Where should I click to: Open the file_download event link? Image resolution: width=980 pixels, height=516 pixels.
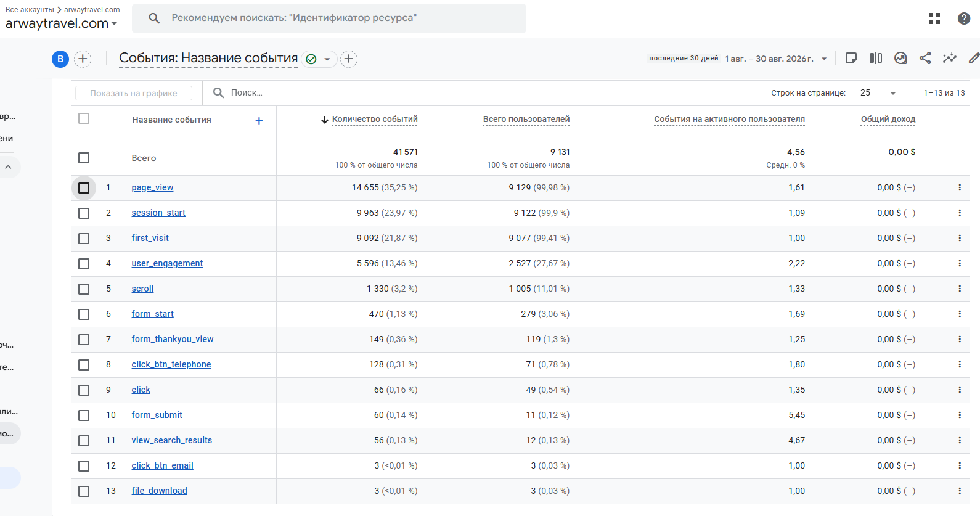coord(160,491)
